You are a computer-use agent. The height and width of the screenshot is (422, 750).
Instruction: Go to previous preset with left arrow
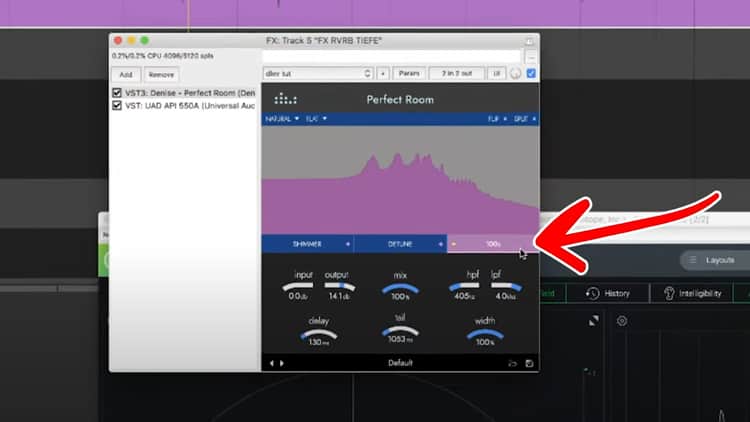272,363
